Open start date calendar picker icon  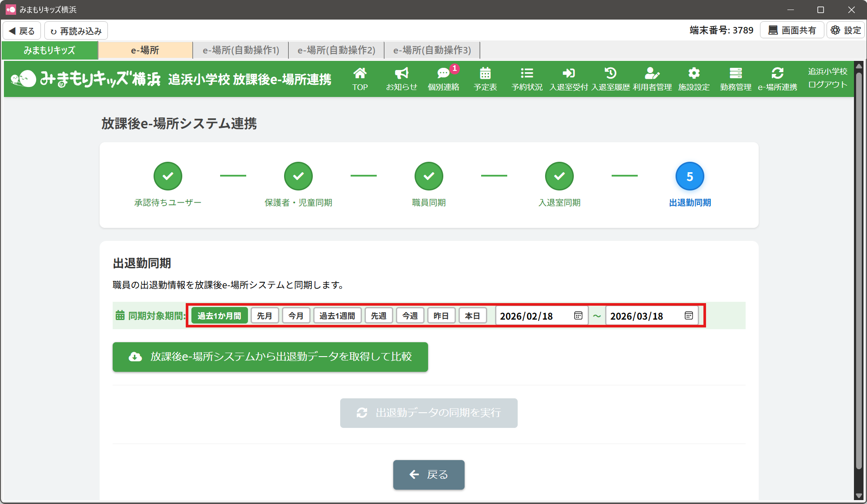click(578, 316)
